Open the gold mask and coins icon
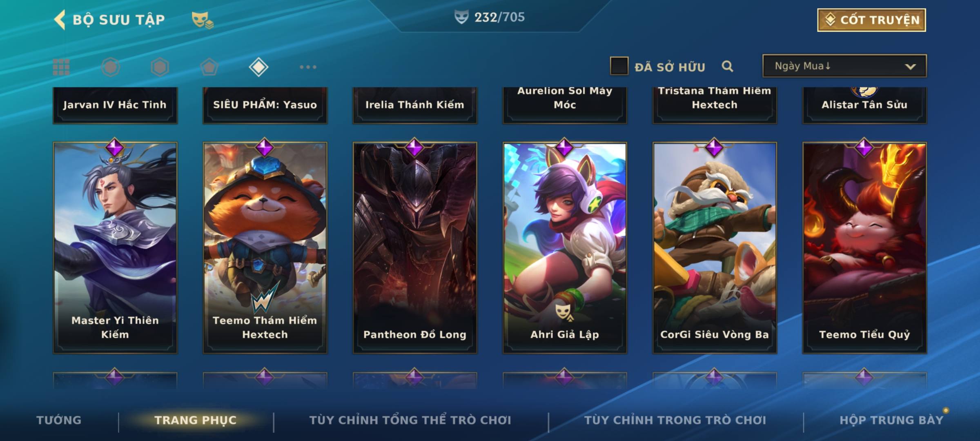The image size is (980, 441). click(203, 20)
